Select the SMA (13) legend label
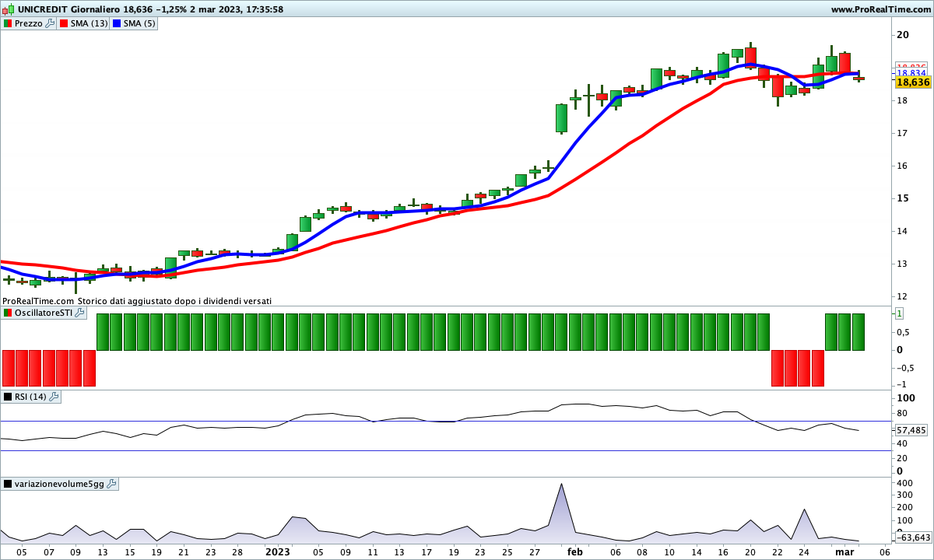 [90, 23]
